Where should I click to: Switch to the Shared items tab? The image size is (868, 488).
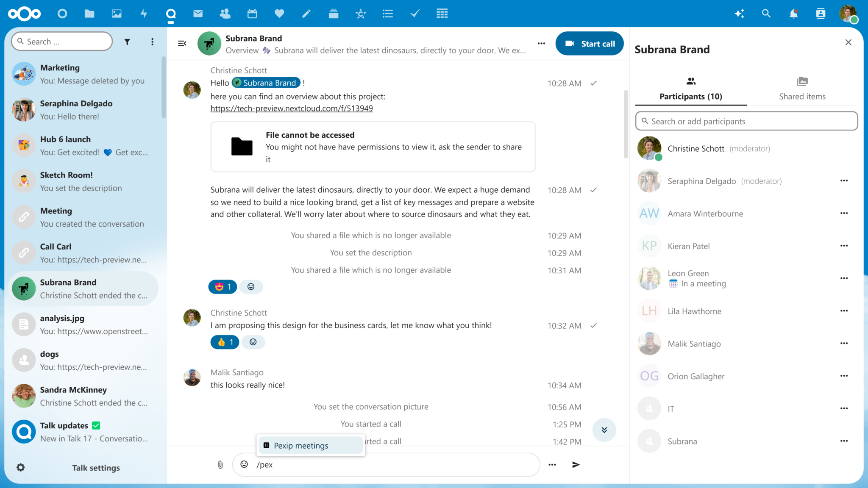coord(802,88)
